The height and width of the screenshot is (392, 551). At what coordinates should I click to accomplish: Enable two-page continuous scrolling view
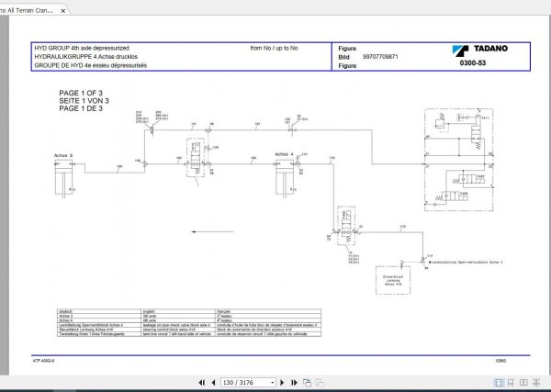(536, 383)
